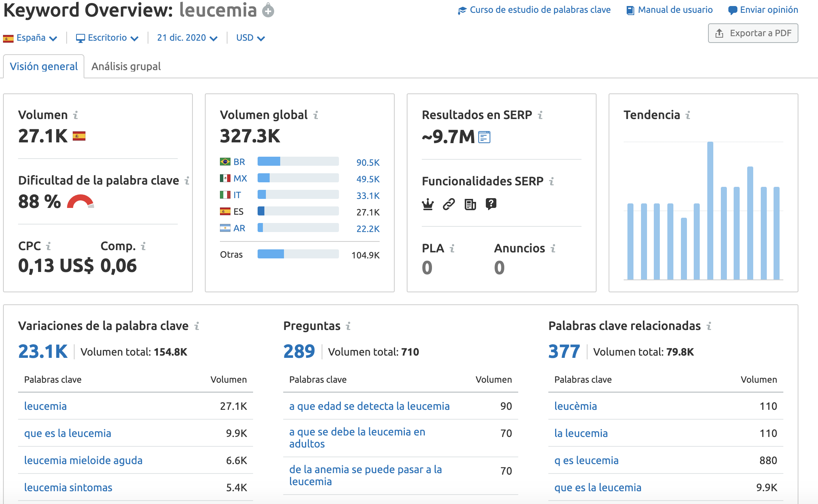Click the info icon next to PLA
Screen dimensions: 818x504
tap(452, 249)
